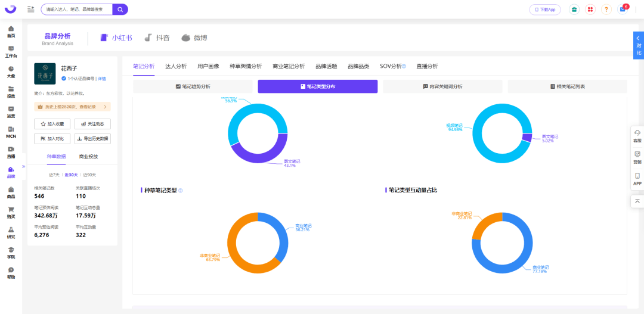Open 相关笔记列表 section button
The image size is (644, 314).
tap(568, 86)
